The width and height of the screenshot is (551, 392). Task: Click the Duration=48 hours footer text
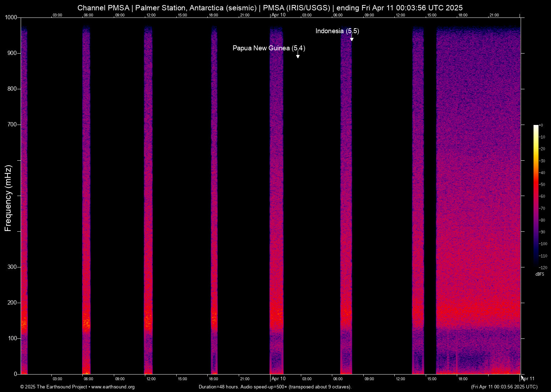[275, 387]
